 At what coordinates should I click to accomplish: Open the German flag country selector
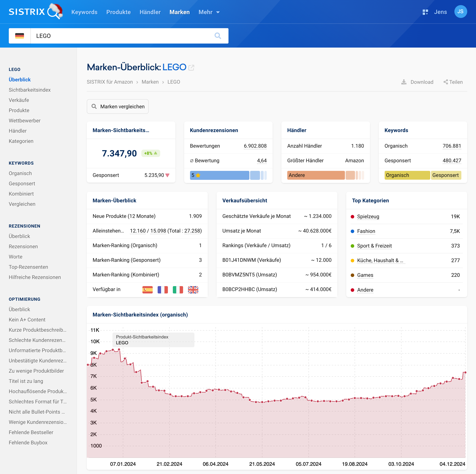point(20,36)
